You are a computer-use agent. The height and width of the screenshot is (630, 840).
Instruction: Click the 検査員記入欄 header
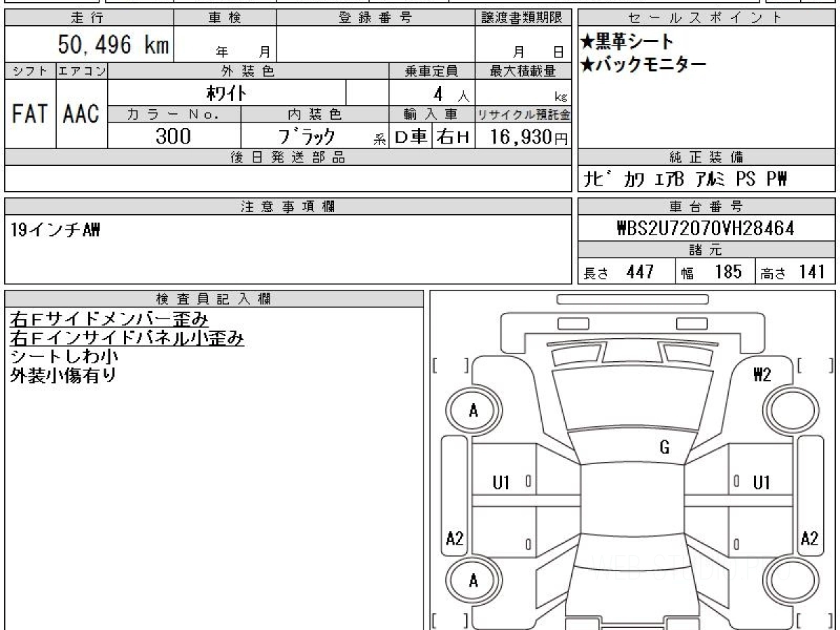point(214,299)
